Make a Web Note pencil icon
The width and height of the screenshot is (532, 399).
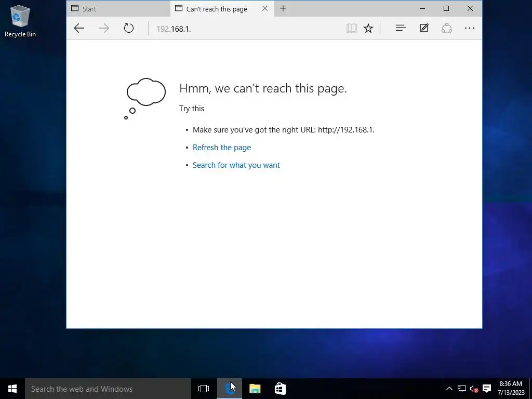click(x=424, y=28)
